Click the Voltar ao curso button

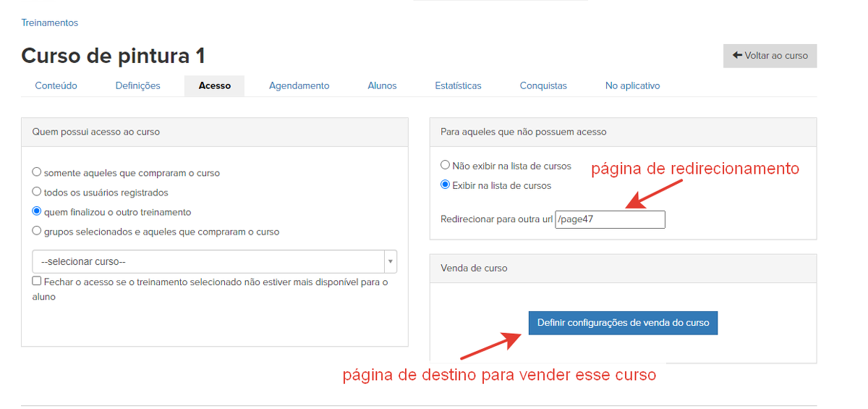(x=770, y=56)
